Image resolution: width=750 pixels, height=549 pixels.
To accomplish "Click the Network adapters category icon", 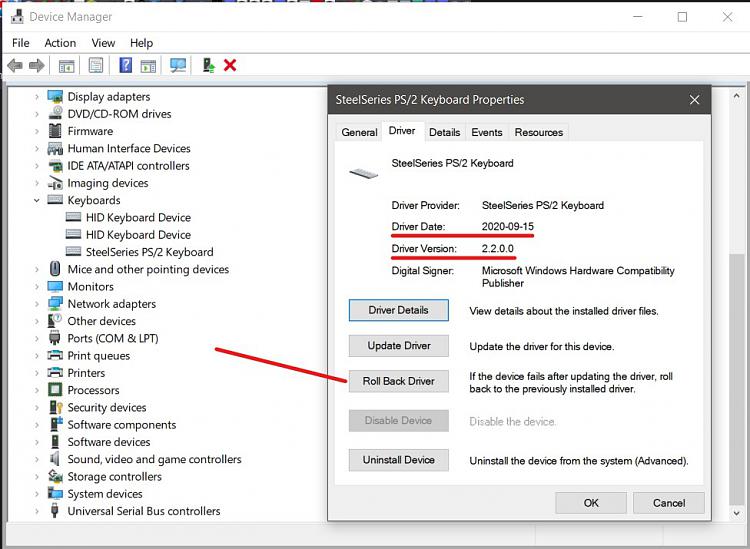I will tap(55, 304).
